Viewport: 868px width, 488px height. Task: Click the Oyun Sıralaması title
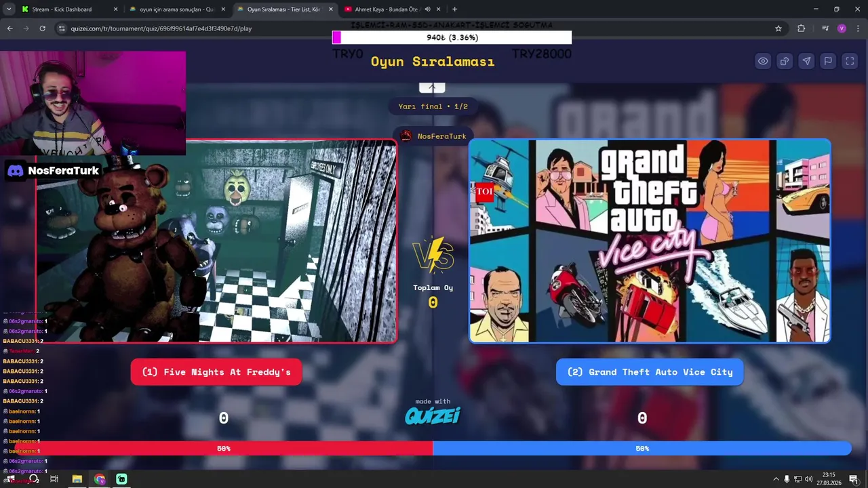tap(433, 62)
